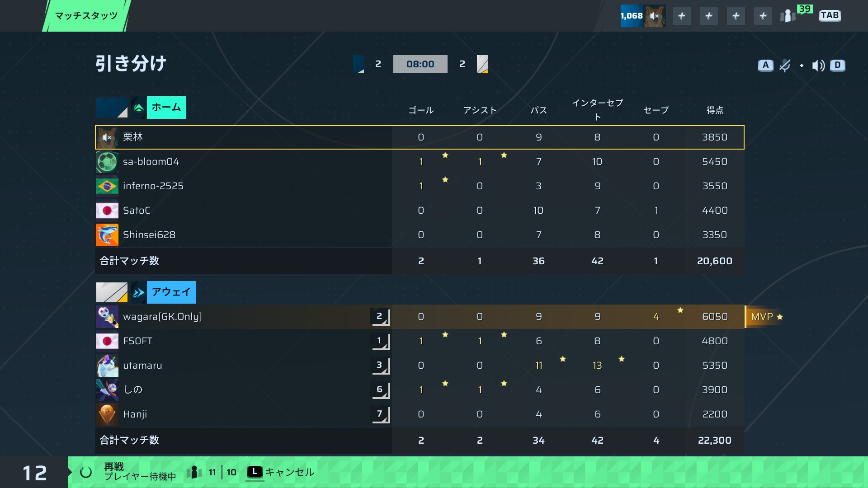Click the A key prompt
This screenshot has height=488, width=868.
tap(765, 65)
